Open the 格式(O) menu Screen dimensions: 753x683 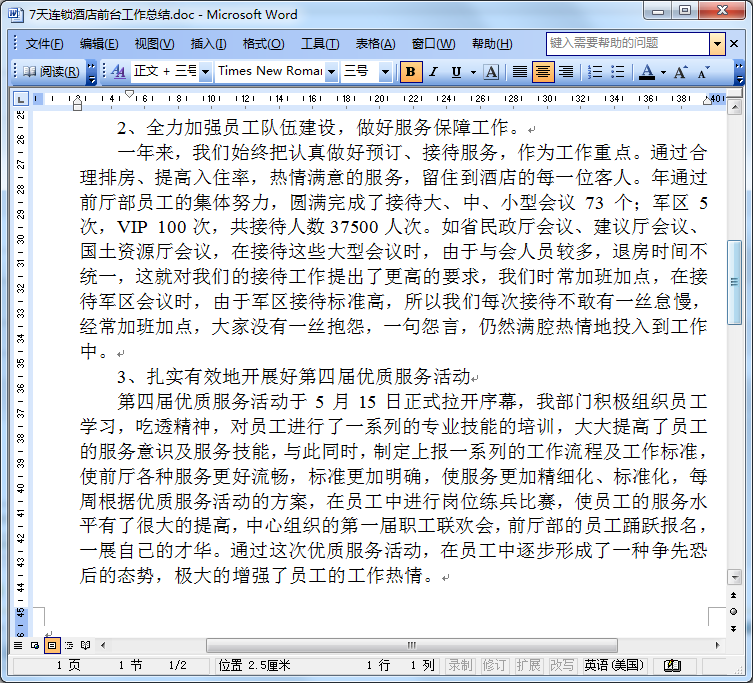click(x=263, y=44)
